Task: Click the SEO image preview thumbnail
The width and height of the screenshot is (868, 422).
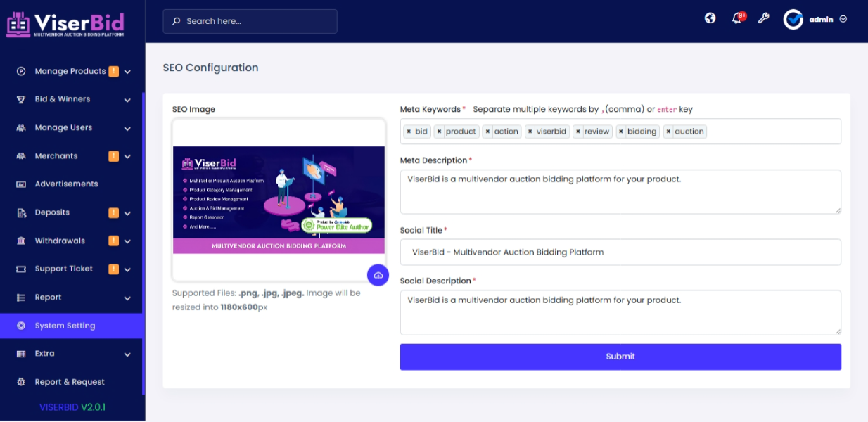Action: click(x=279, y=200)
